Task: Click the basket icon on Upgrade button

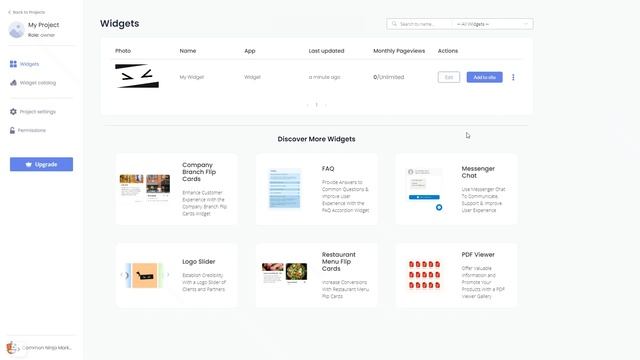Action: (x=29, y=164)
